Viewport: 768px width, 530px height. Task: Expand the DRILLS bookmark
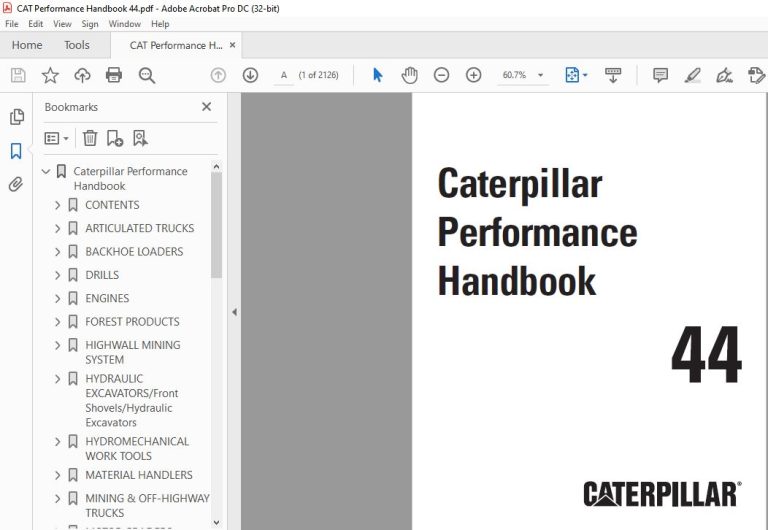(58, 275)
